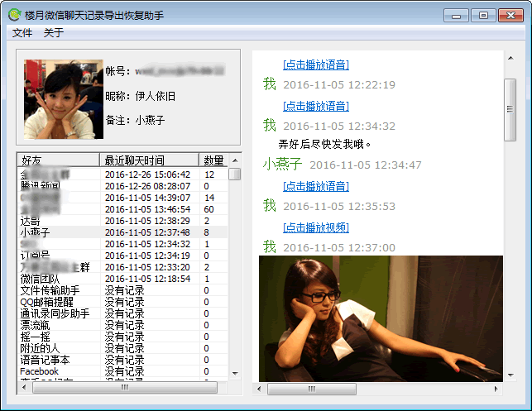The width and height of the screenshot is (532, 411).
Task: Click friend list horizontal scroll thumb
Action: tap(125, 388)
